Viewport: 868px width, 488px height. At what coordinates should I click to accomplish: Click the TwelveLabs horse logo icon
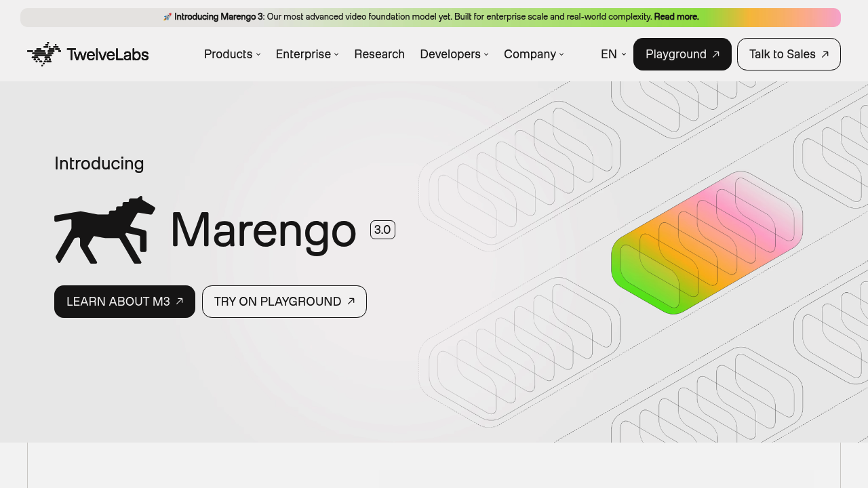pos(44,54)
